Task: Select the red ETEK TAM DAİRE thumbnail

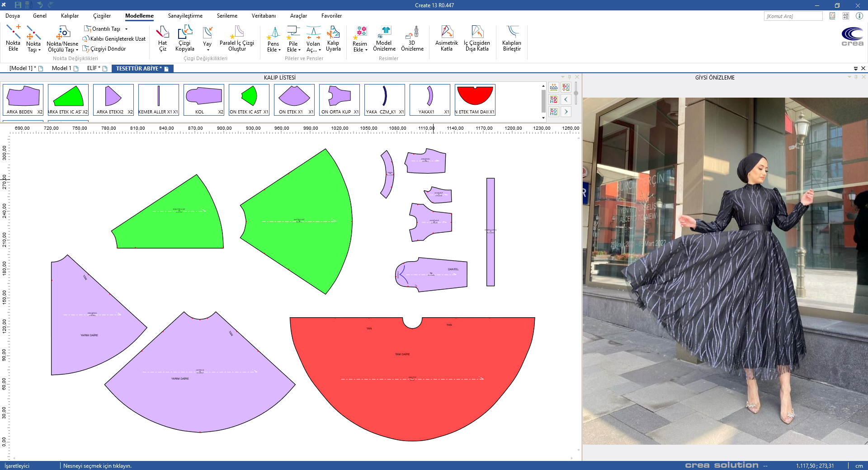Action: [x=475, y=99]
